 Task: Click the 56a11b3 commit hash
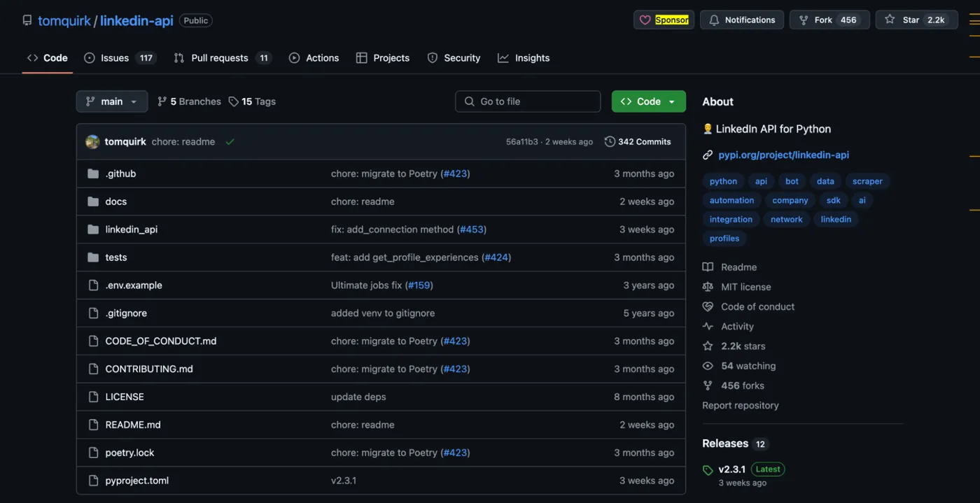click(x=522, y=142)
